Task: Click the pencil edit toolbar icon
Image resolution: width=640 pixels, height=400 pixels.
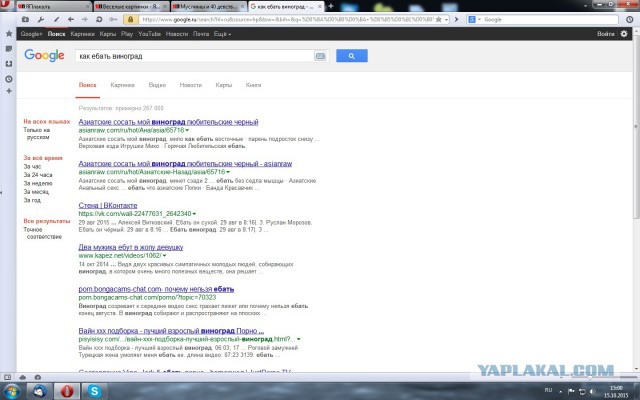Action: coord(56,19)
